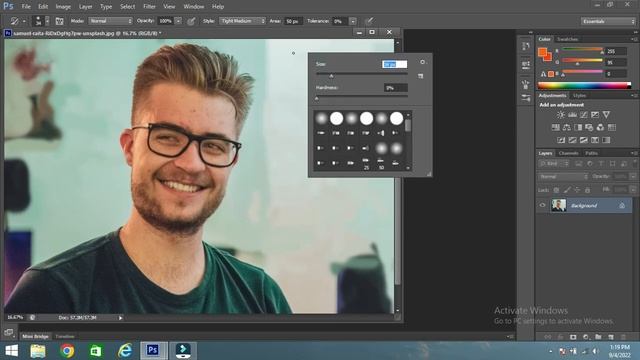The width and height of the screenshot is (640, 360).
Task: Open the painting Mode dropdown in options bar
Action: click(x=111, y=21)
